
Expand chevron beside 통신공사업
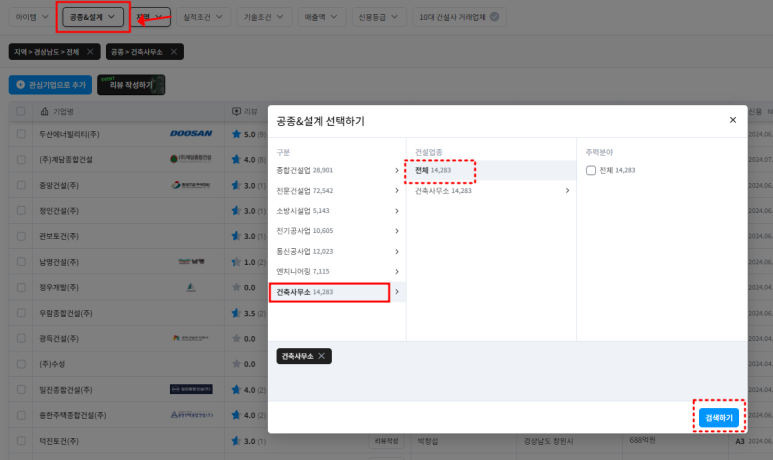397,251
